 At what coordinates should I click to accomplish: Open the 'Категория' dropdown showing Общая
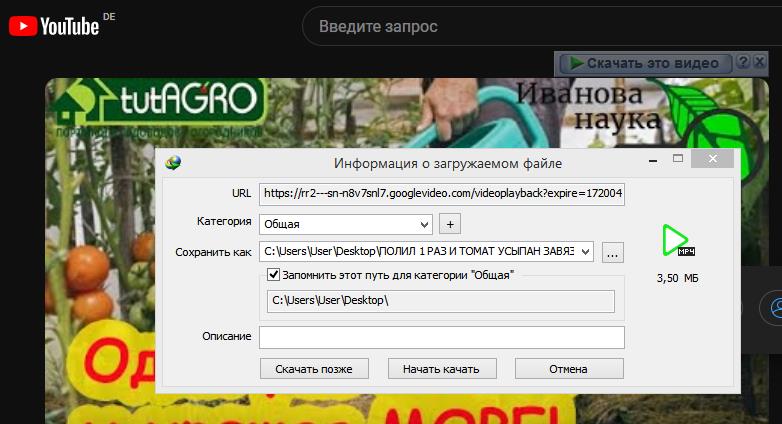[346, 224]
